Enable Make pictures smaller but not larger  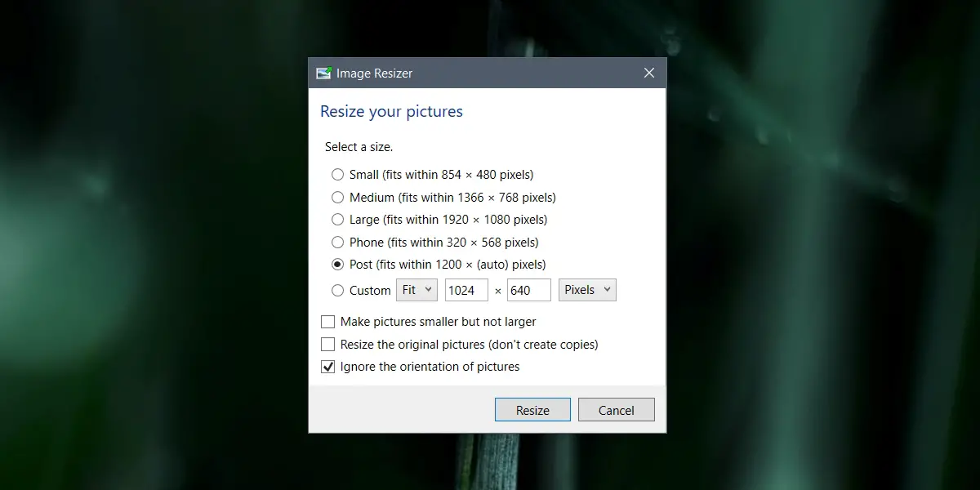pos(328,322)
